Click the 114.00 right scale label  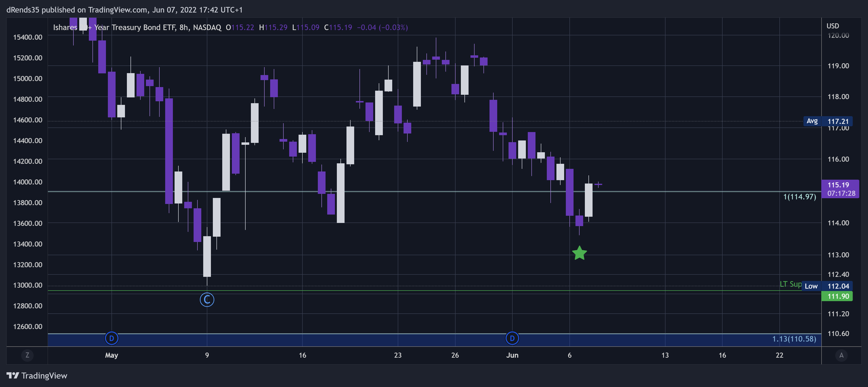pos(838,223)
